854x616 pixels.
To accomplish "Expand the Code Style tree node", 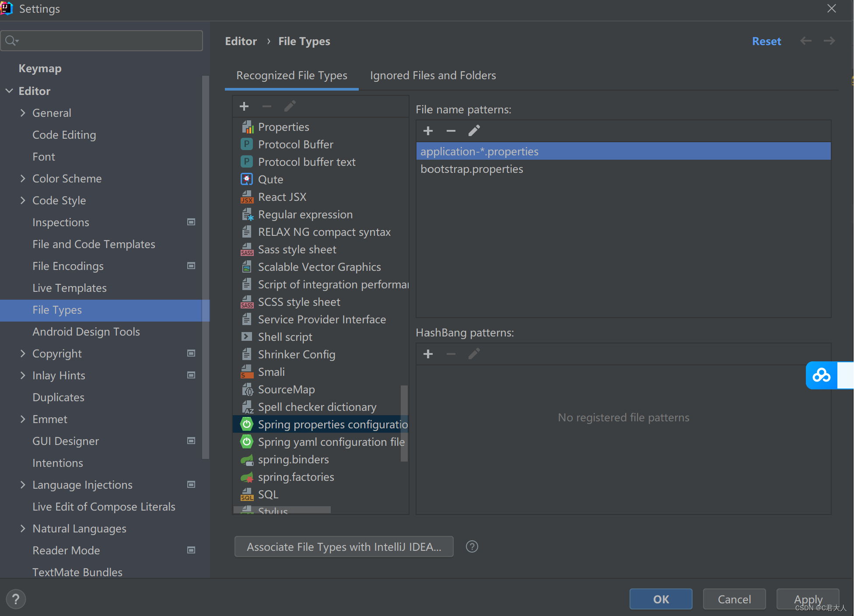I will pos(23,200).
